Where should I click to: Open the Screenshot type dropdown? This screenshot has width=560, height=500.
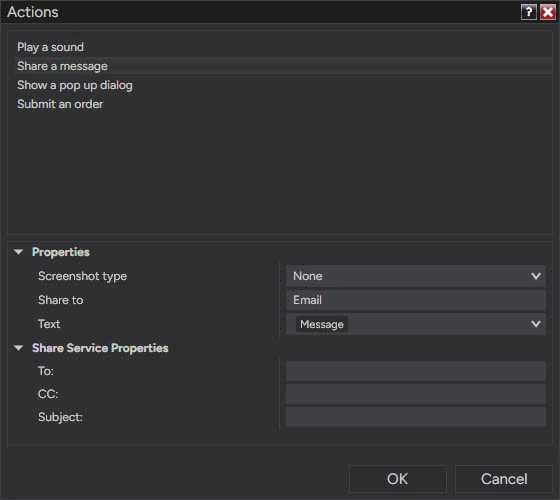[416, 276]
